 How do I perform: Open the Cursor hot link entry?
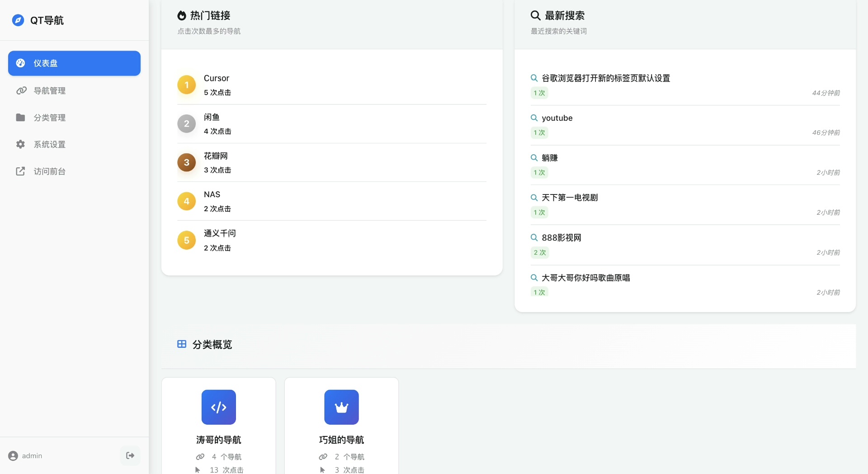pos(217,78)
